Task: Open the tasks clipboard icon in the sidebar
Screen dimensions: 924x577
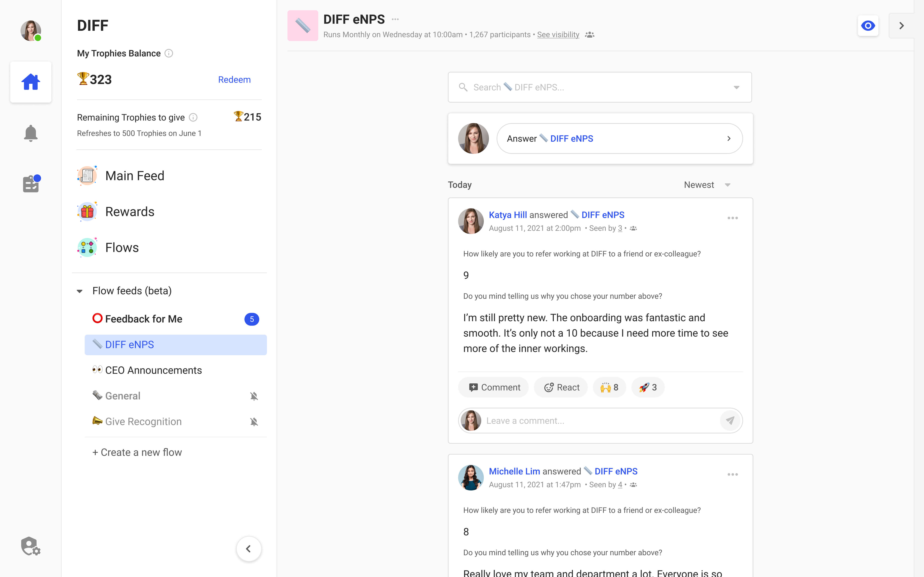Action: pos(31,184)
